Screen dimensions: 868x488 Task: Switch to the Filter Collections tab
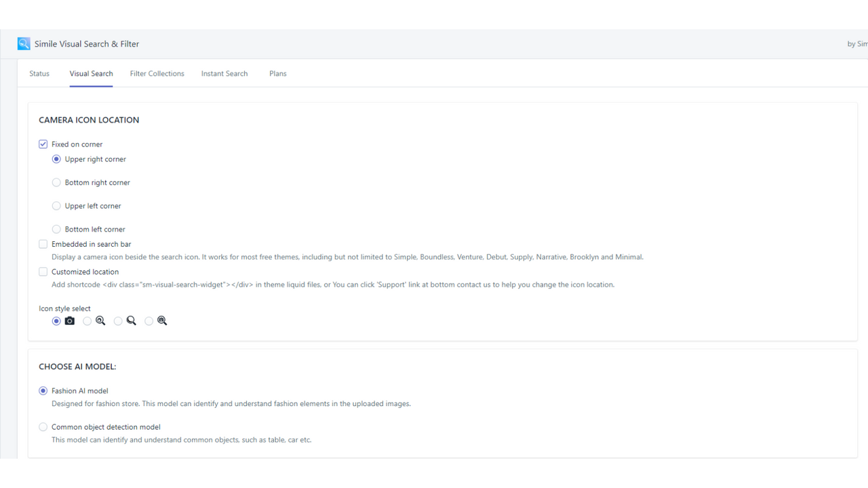tap(157, 73)
